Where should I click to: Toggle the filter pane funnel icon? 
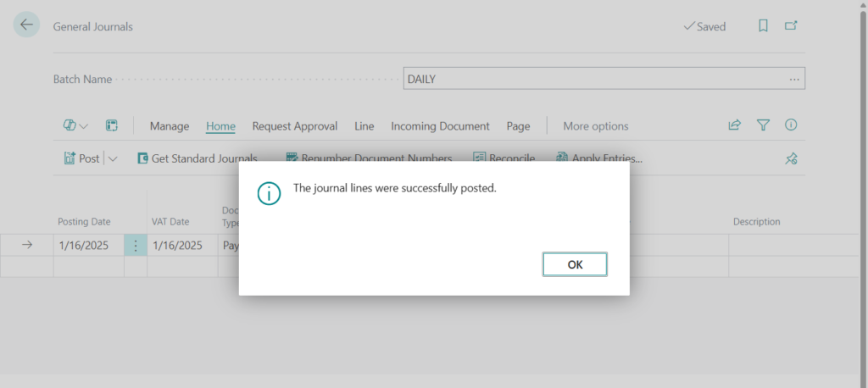pyautogui.click(x=763, y=125)
